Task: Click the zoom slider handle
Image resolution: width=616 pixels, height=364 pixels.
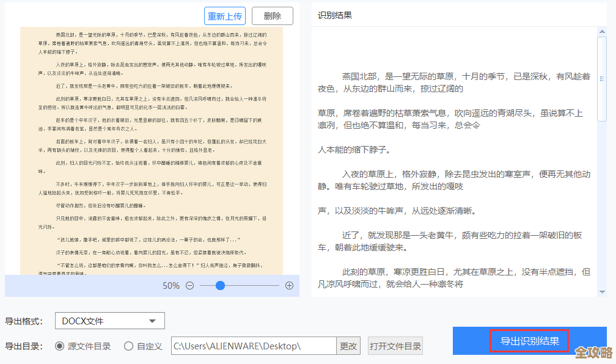Action: tap(219, 285)
